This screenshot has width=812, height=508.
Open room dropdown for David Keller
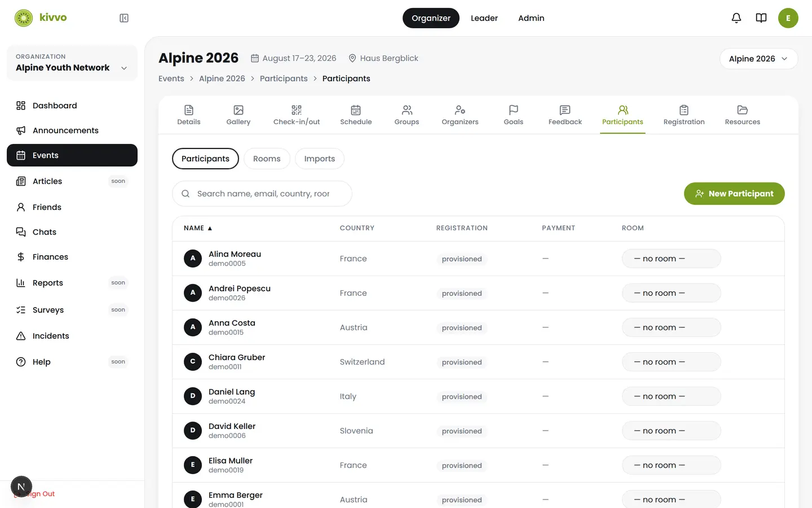[671, 431]
